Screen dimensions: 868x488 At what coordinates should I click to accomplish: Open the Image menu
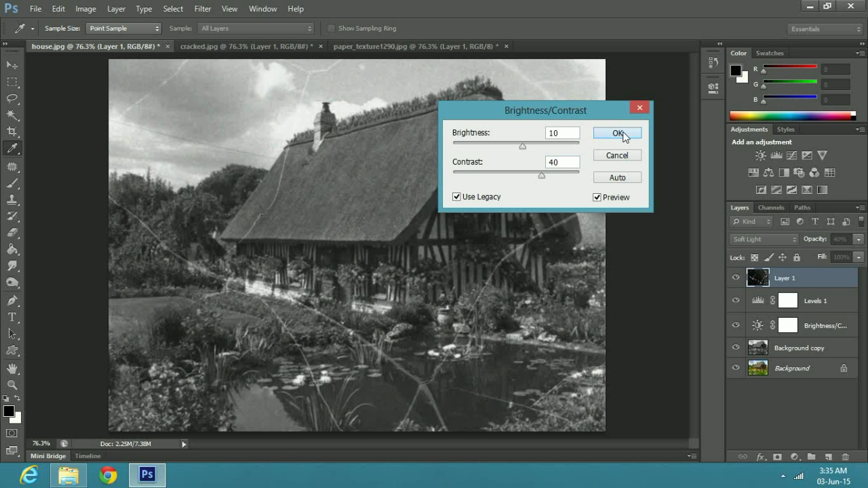(x=85, y=9)
